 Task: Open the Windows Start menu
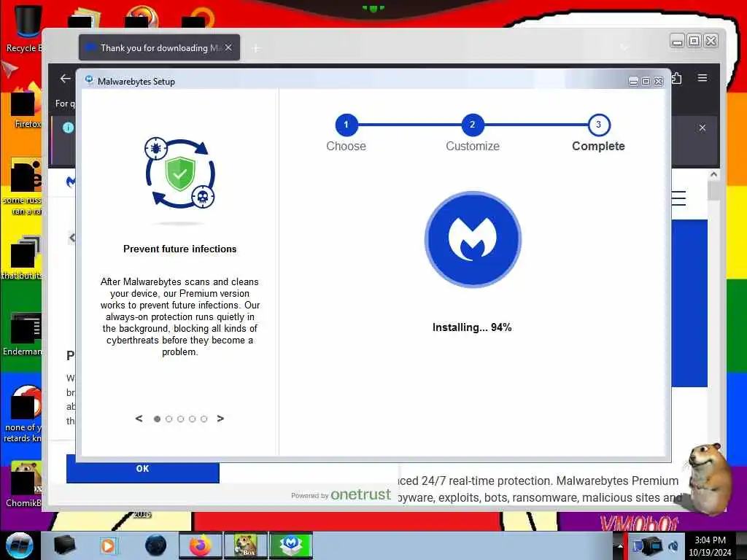click(20, 545)
